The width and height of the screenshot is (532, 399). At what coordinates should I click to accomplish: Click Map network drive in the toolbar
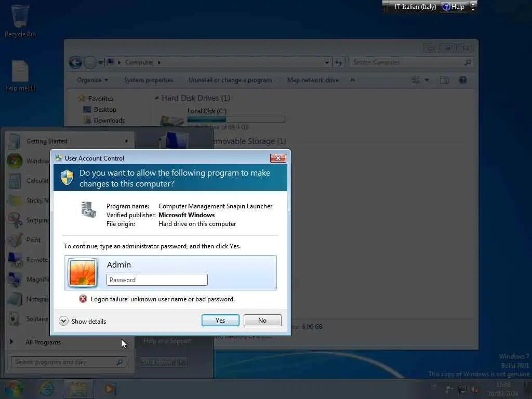(x=313, y=80)
